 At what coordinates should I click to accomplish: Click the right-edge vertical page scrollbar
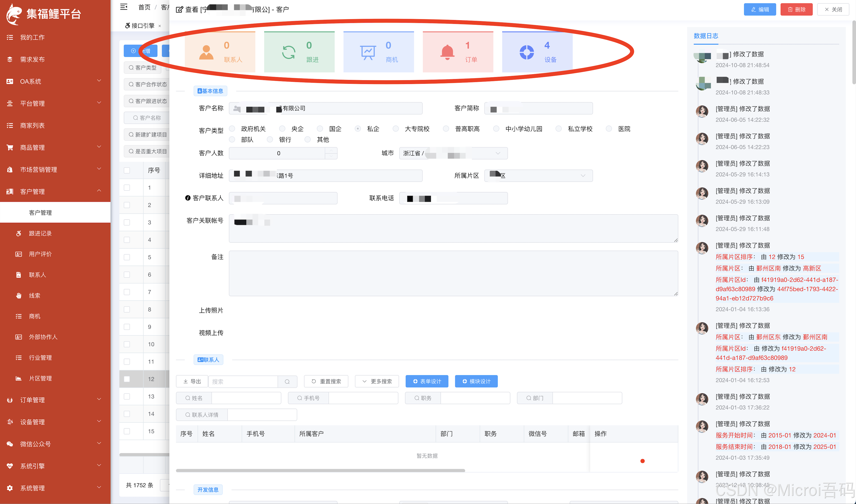pyautogui.click(x=854, y=53)
